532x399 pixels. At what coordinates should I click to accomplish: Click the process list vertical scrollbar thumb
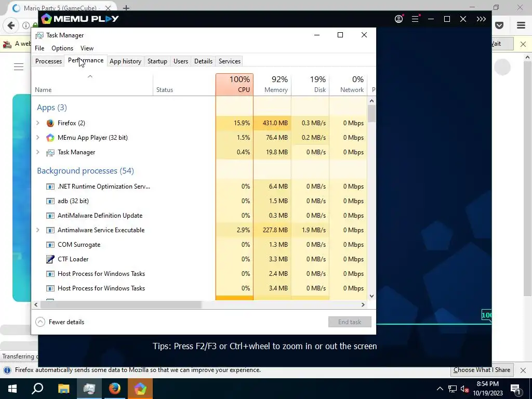[371, 114]
